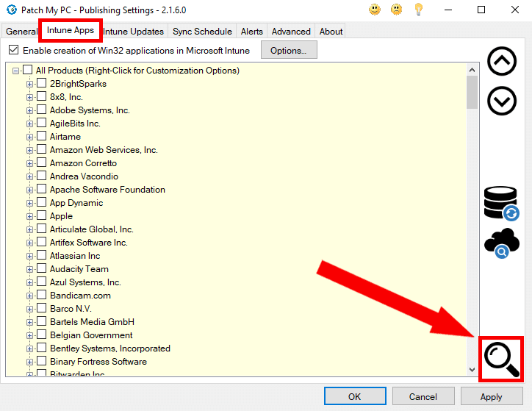
Task: Click the database refresh icon
Action: click(x=502, y=202)
